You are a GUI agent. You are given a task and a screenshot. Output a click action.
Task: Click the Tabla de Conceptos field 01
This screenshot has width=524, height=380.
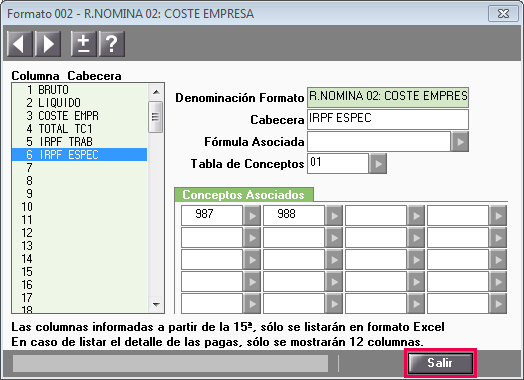coord(338,163)
